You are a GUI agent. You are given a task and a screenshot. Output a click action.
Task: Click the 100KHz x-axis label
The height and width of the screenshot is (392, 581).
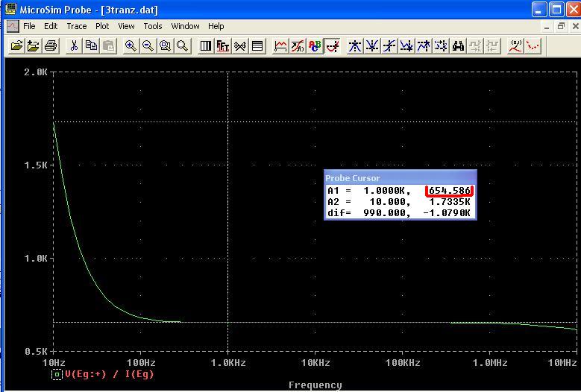403,363
